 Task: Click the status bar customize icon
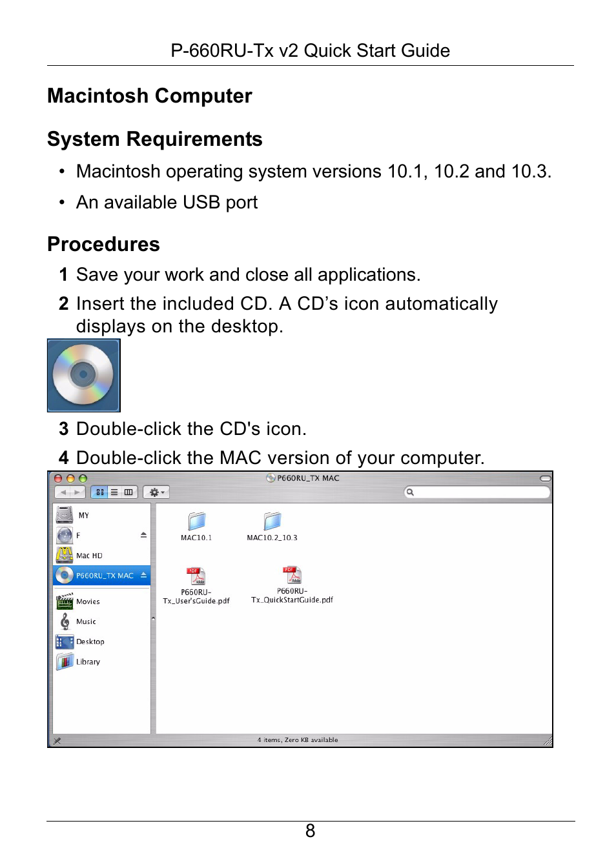pyautogui.click(x=57, y=741)
